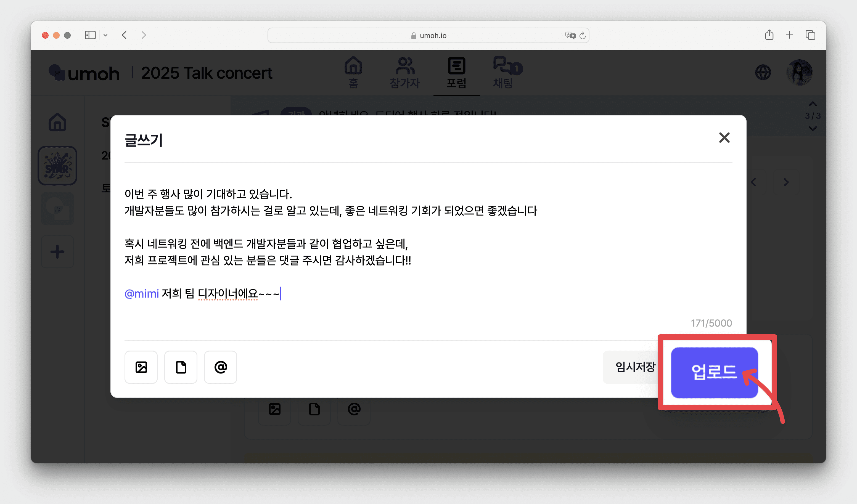The image size is (857, 504).
Task: Click the sidebar home icon
Action: click(x=57, y=122)
